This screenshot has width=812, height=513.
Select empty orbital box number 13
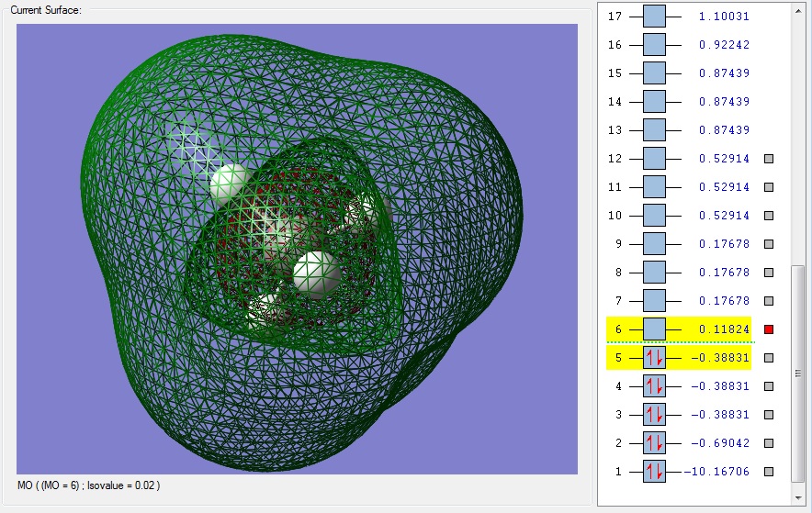click(655, 130)
